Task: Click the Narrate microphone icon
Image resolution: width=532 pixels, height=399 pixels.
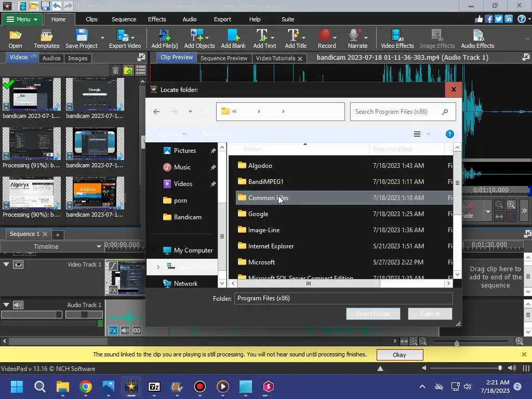Action: coord(354,35)
